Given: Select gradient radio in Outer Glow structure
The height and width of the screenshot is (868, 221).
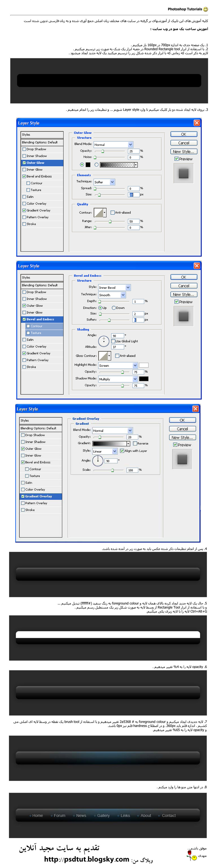Looking at the screenshot, I should click(97, 165).
